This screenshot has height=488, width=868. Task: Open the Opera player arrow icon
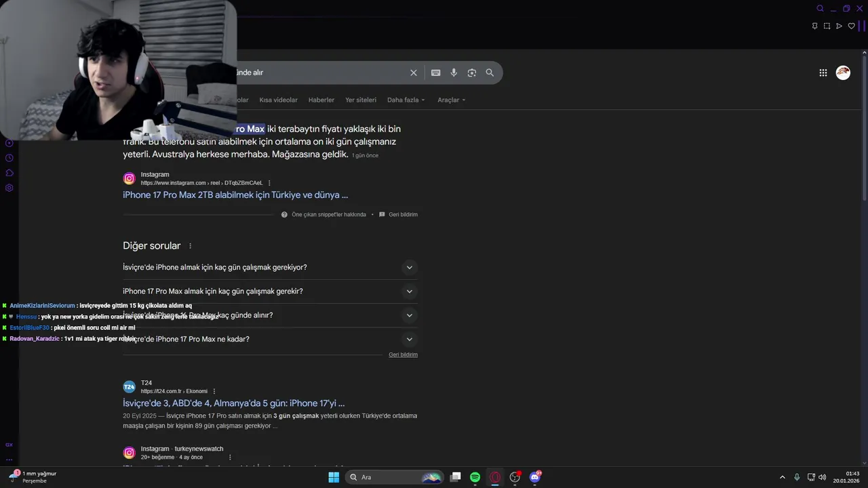tap(839, 26)
